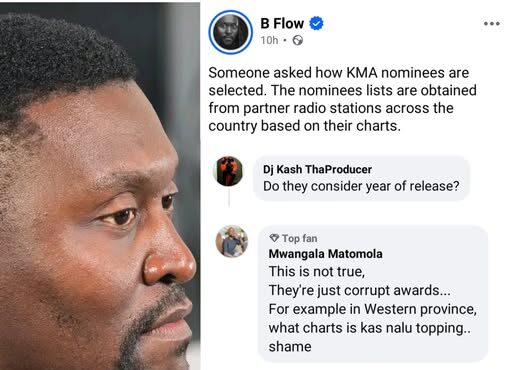Click the Top fan label text
The height and width of the screenshot is (370, 526).
click(299, 238)
